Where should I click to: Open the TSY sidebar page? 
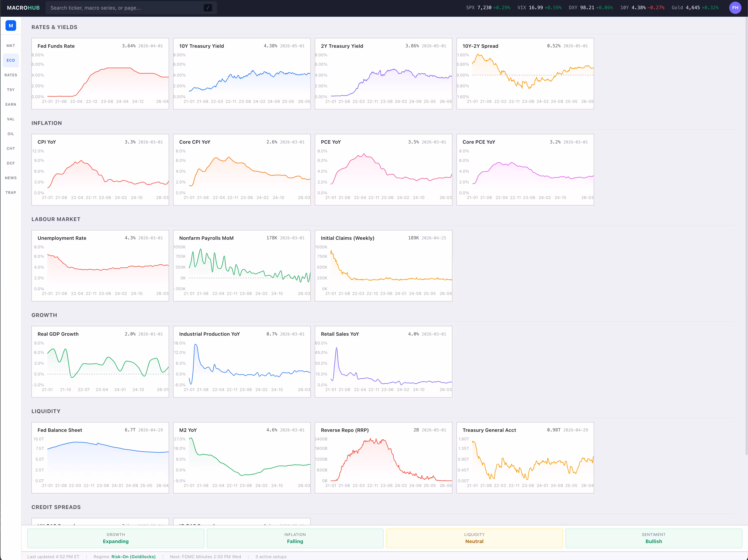11,90
